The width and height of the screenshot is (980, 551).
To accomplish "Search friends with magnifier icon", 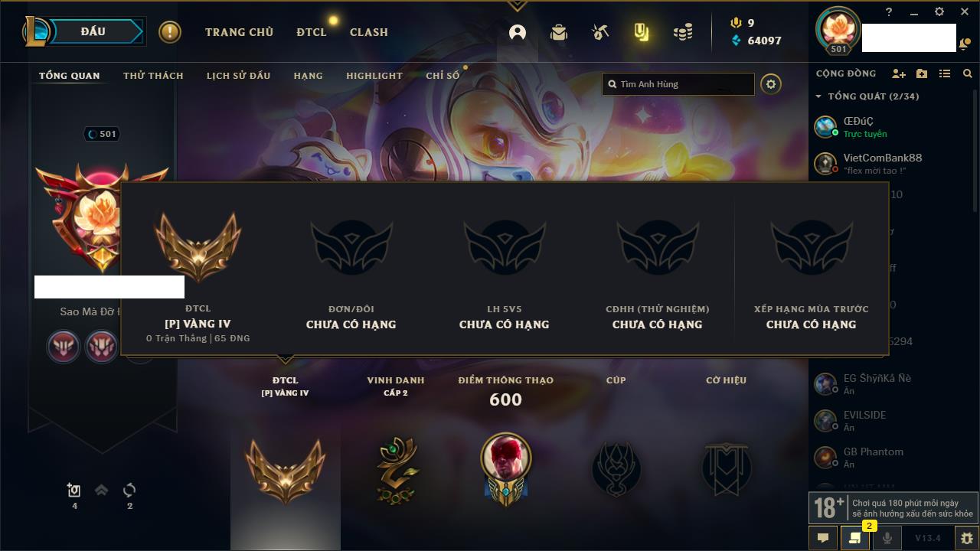I will pos(968,73).
